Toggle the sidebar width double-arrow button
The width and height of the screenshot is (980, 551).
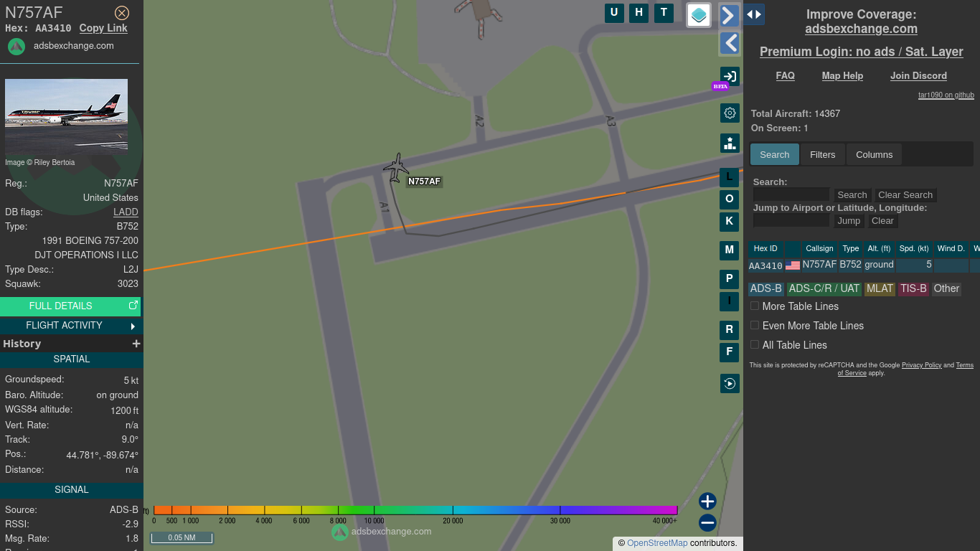click(x=753, y=14)
